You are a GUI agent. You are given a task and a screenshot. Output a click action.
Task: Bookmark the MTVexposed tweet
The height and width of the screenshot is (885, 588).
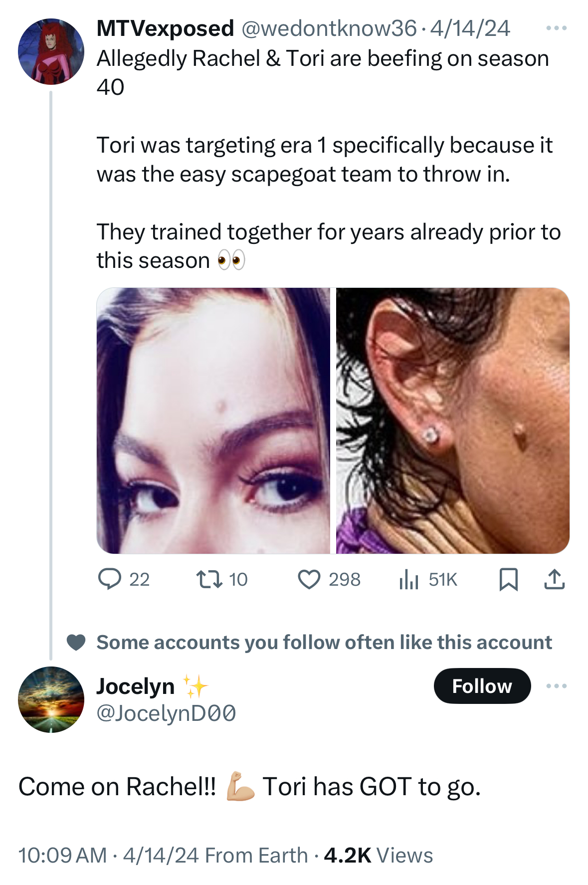(509, 580)
